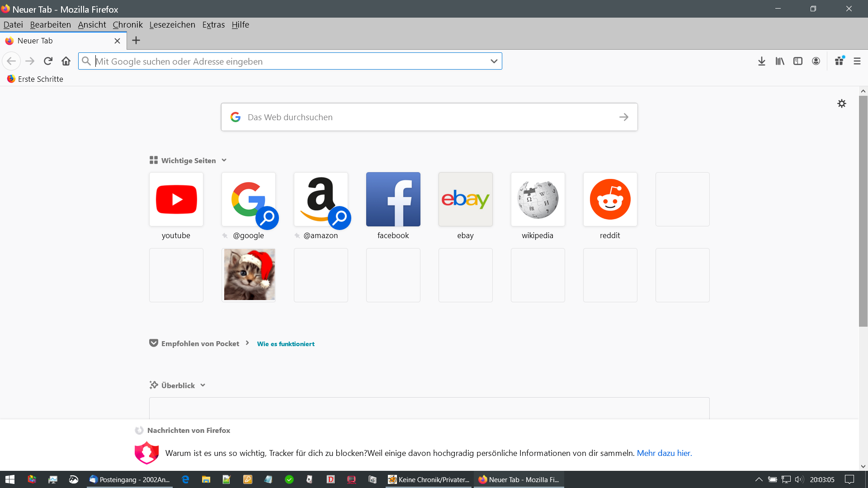Collapse the Wichtige Seiten section
Screen dimensions: 868x488
click(x=224, y=160)
